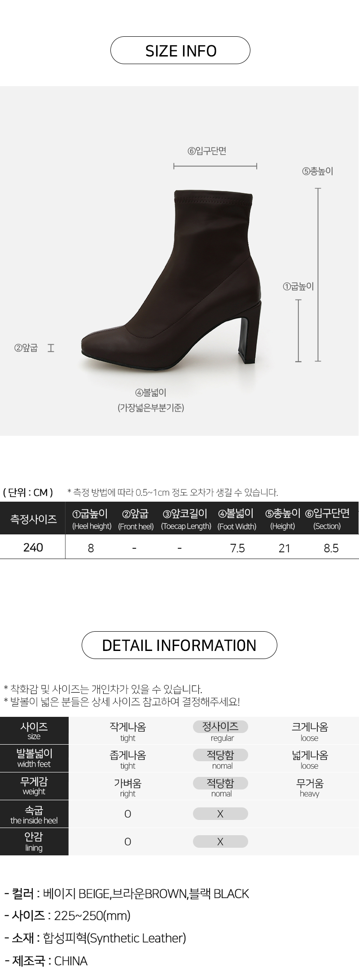
Task: Click the ⑥입구단면 Section column header
Action: 327,519
